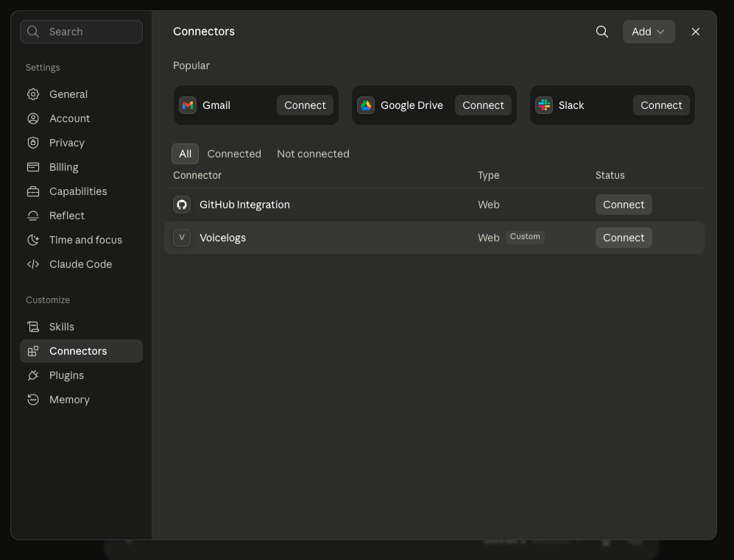734x560 pixels.
Task: Connect the Google Drive connector
Action: click(x=483, y=105)
